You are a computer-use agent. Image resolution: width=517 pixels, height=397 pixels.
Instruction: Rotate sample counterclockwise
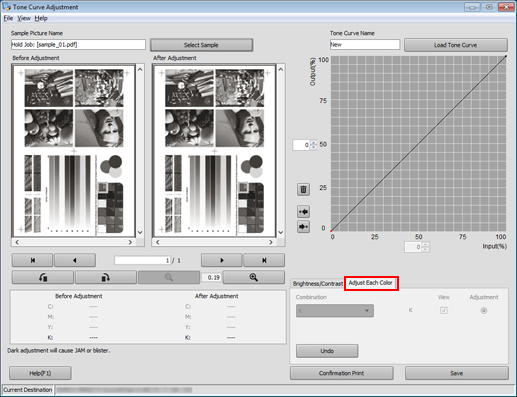[43, 277]
